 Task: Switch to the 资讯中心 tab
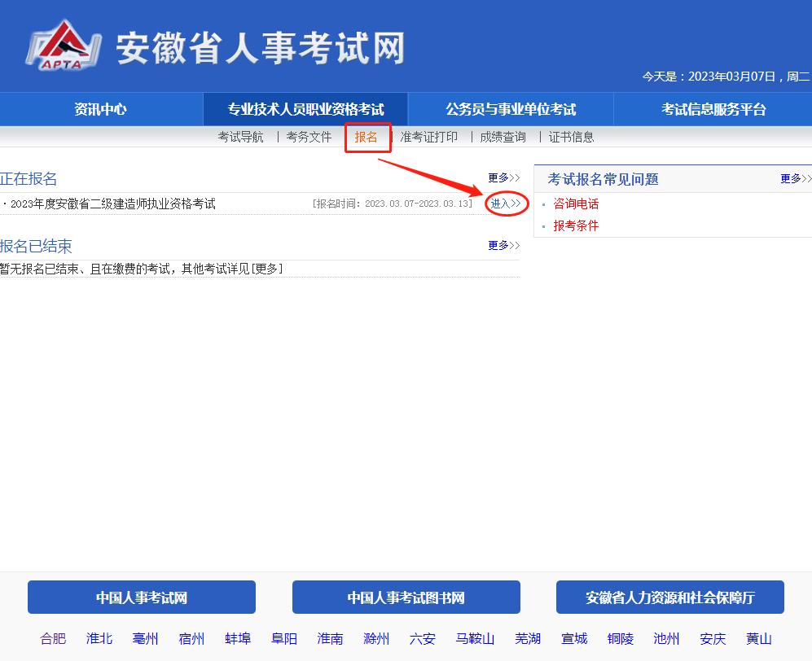(99, 108)
